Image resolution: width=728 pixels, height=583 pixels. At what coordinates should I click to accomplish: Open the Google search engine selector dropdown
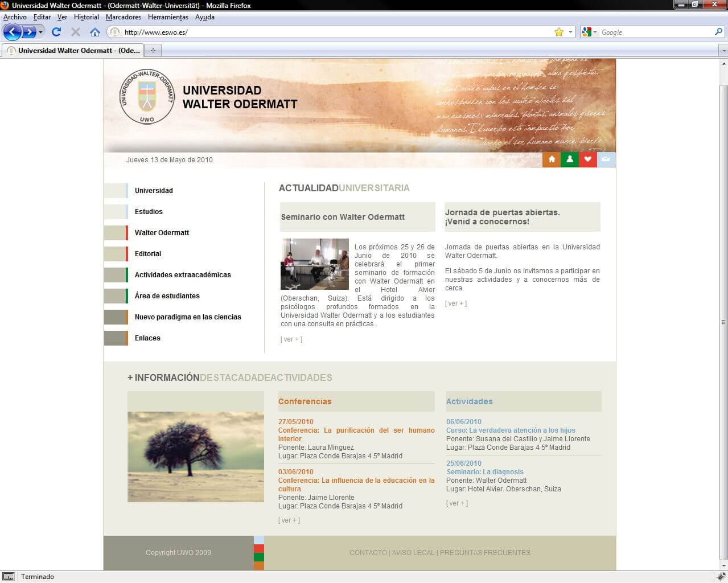tap(590, 32)
